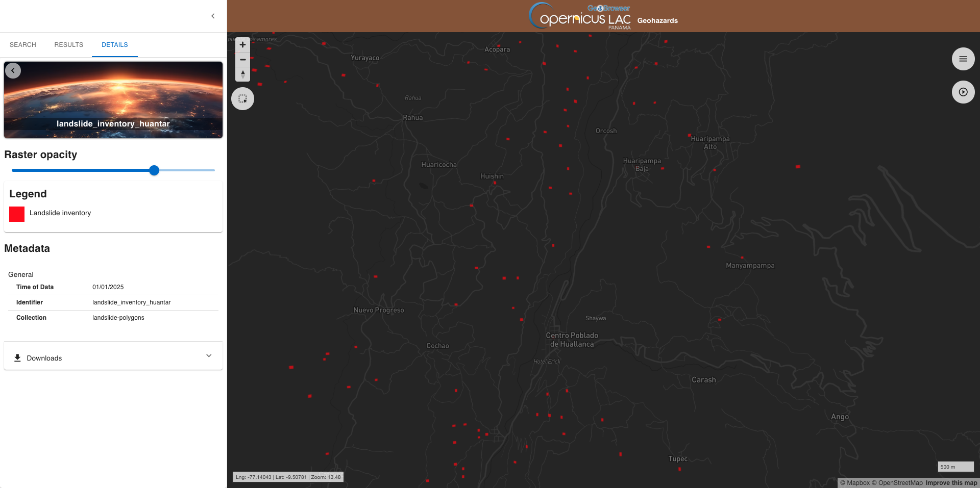Open the RESULTS tab
This screenshot has height=488, width=980.
(68, 45)
